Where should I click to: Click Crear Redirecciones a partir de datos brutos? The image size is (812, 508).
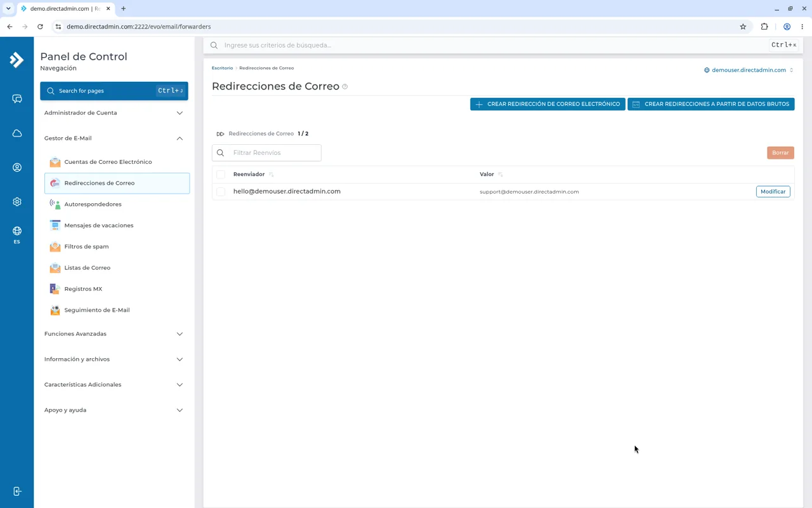(x=711, y=104)
